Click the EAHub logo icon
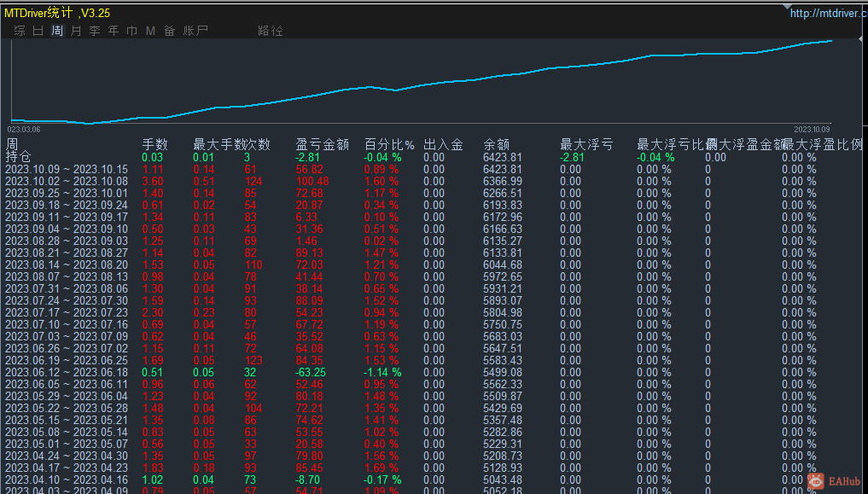This screenshot has width=868, height=494. (815, 480)
